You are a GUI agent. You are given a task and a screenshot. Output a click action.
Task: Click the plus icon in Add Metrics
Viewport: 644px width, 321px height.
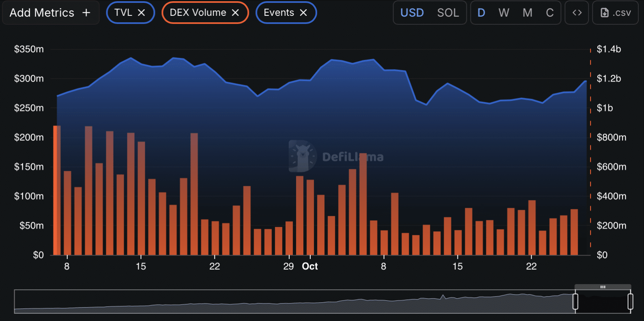[x=86, y=13]
